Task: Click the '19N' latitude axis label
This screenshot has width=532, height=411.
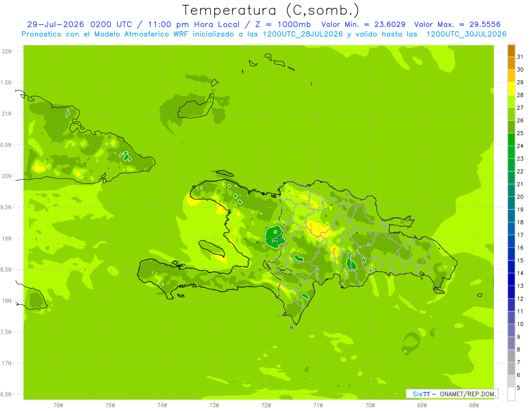Action: 6,239
